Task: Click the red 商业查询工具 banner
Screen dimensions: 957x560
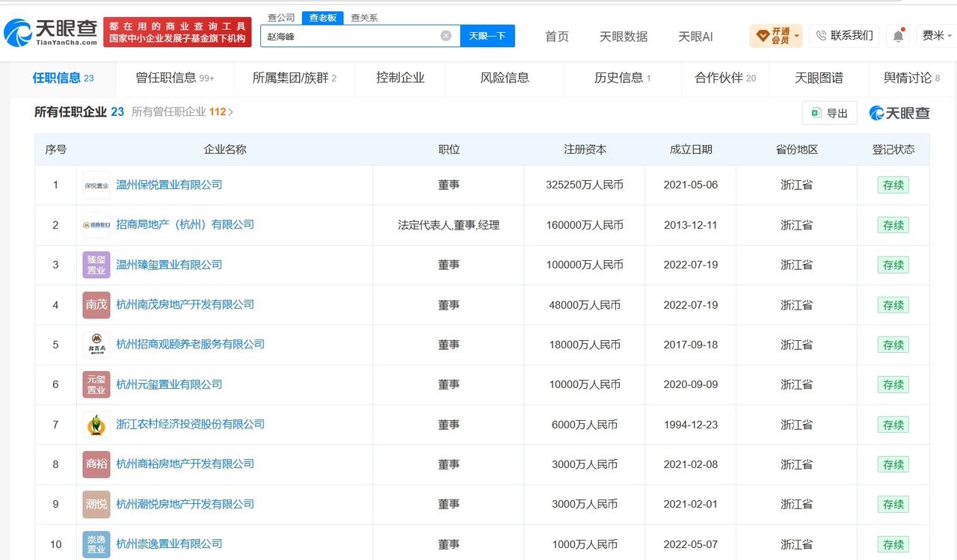Action: click(177, 32)
